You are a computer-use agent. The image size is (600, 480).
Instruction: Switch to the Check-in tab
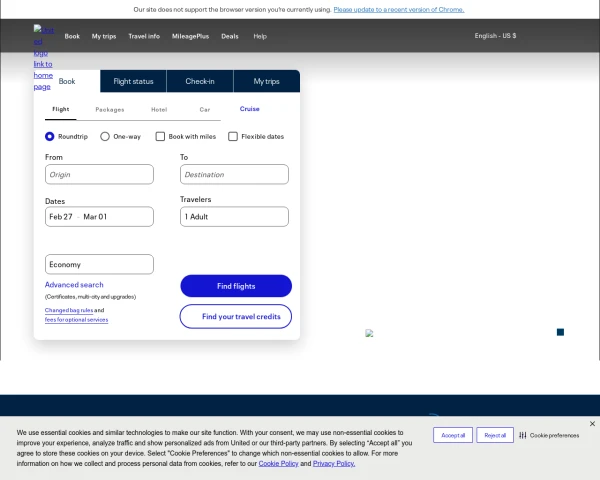point(200,81)
